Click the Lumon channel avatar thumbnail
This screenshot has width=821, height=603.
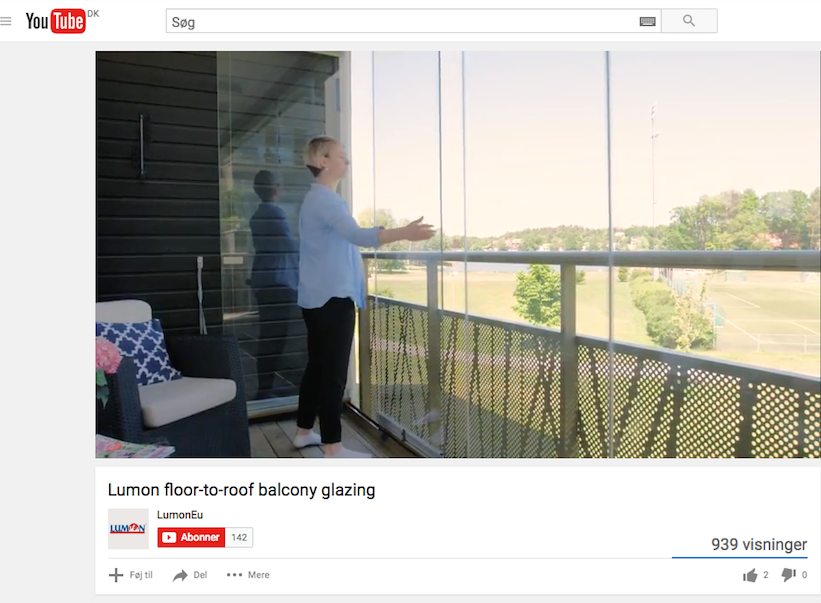click(x=128, y=529)
